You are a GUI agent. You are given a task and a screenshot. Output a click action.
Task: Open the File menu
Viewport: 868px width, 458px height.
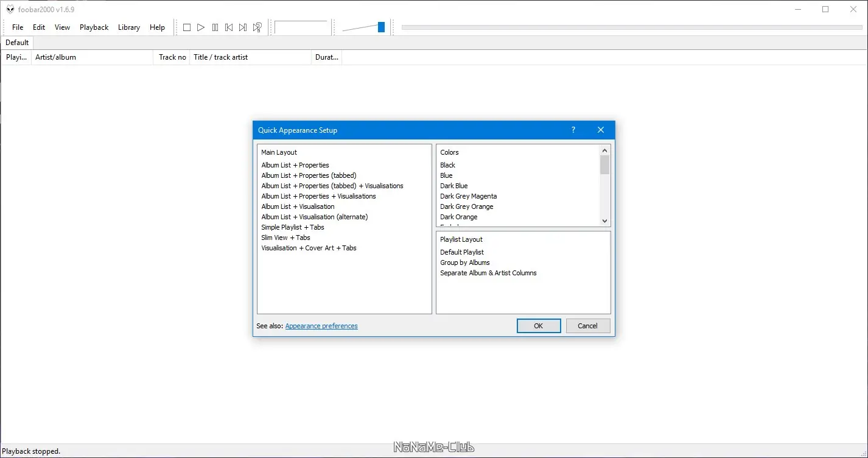[x=18, y=27]
